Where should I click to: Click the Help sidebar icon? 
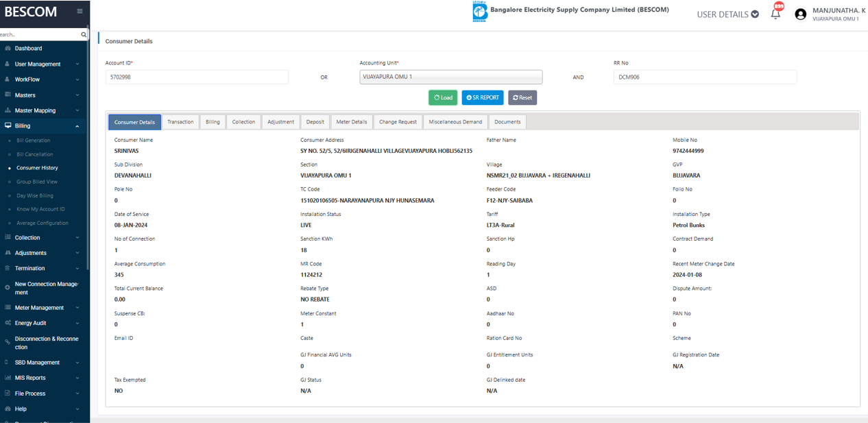pyautogui.click(x=8, y=409)
